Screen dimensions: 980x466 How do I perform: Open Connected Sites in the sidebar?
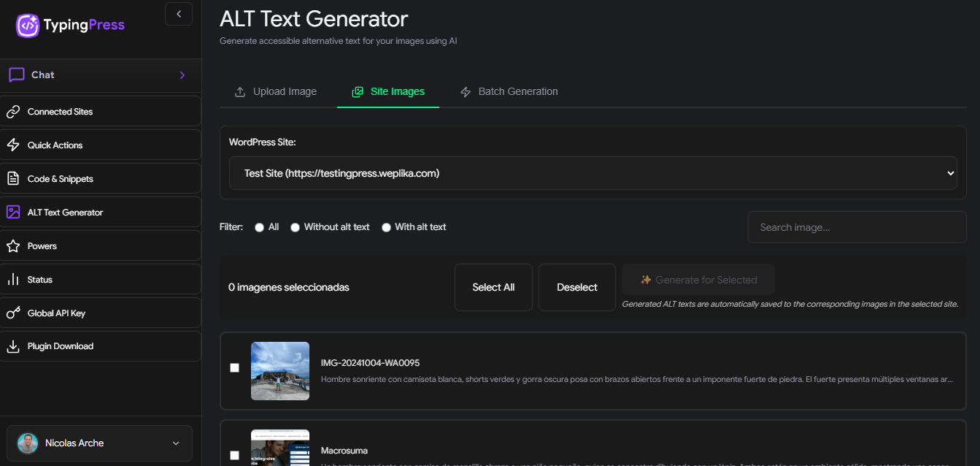(101, 112)
